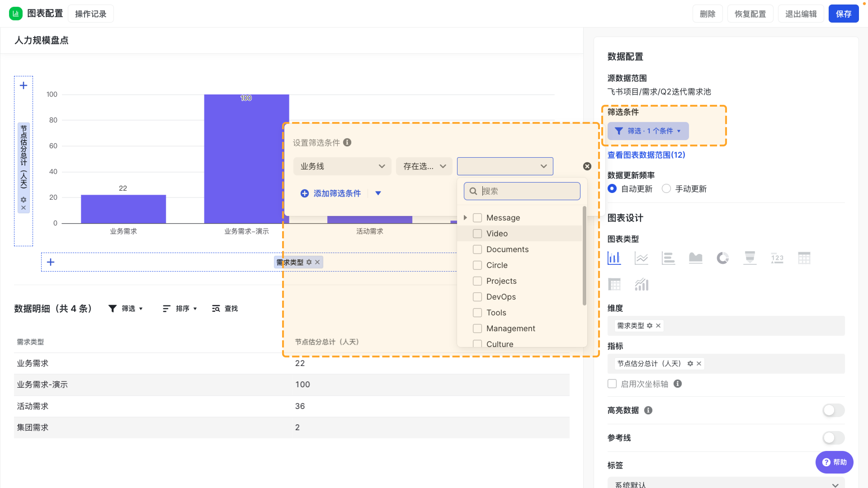The height and width of the screenshot is (488, 868).
Task: Open the 筛选 dropdown in 数据明细
Action: point(126,308)
